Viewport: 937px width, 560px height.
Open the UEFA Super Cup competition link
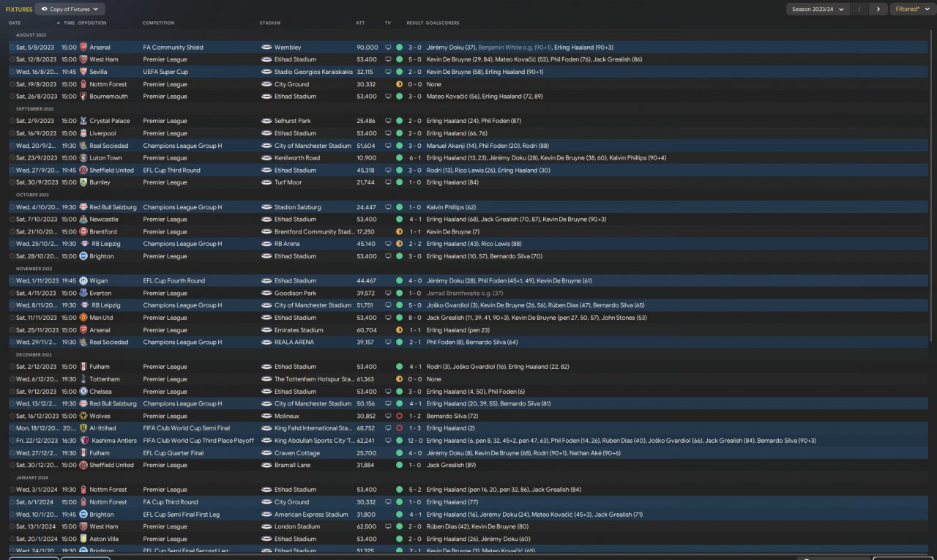(x=165, y=72)
